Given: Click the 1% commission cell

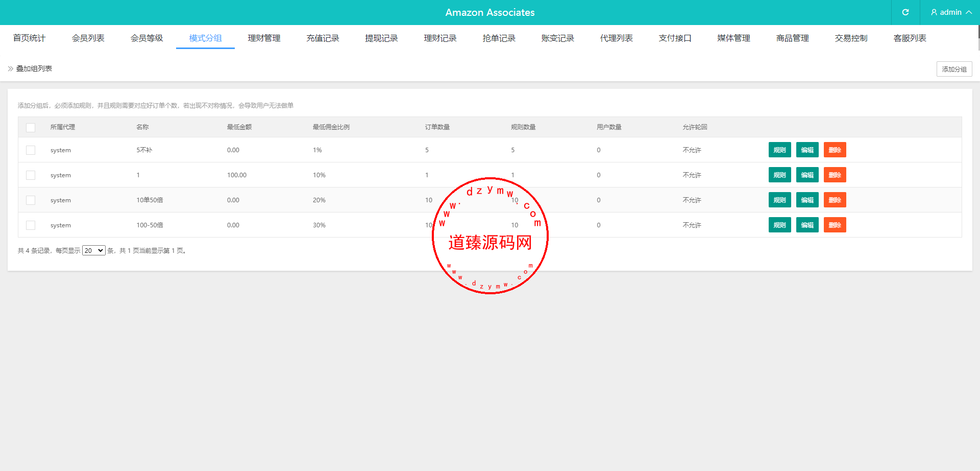Looking at the screenshot, I should (317, 150).
